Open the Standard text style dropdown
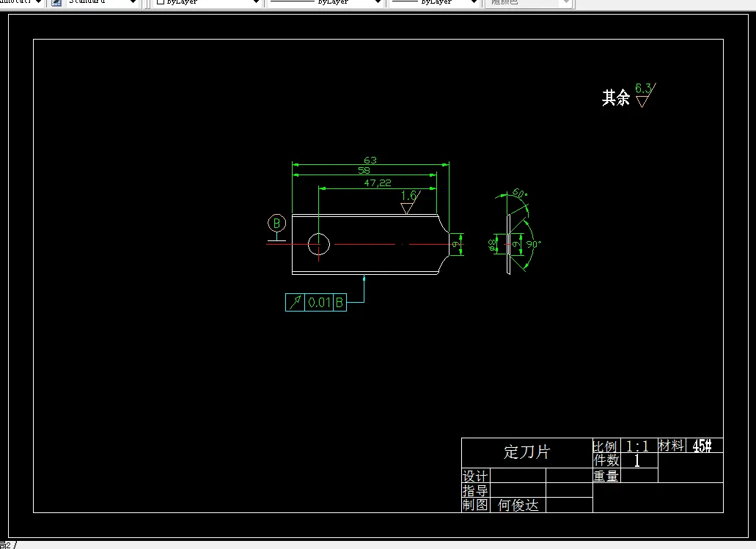This screenshot has height=549, width=756. [101, 2]
